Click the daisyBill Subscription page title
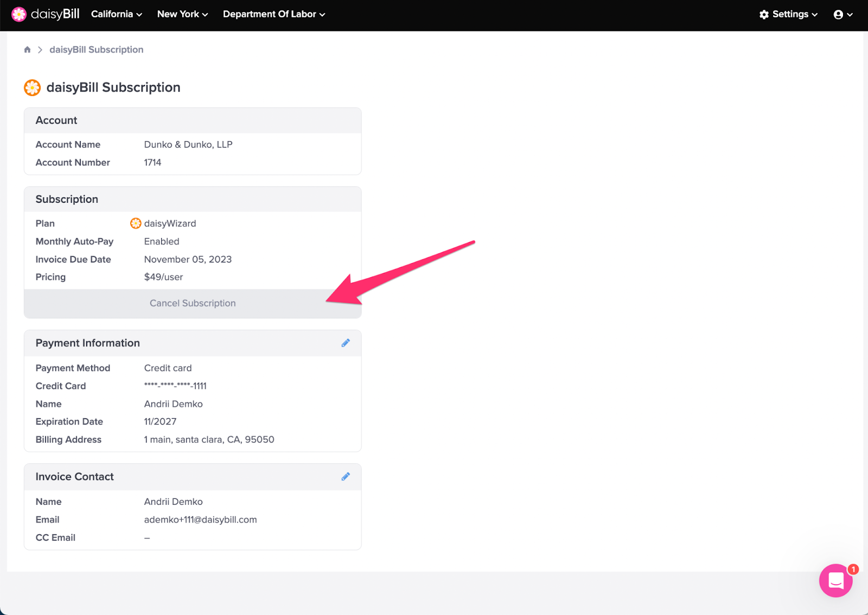This screenshot has width=868, height=615. click(x=113, y=87)
